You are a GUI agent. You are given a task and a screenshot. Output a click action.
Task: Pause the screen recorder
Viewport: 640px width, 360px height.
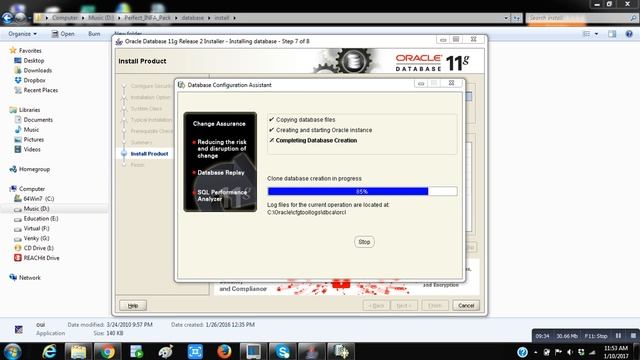coord(618,336)
